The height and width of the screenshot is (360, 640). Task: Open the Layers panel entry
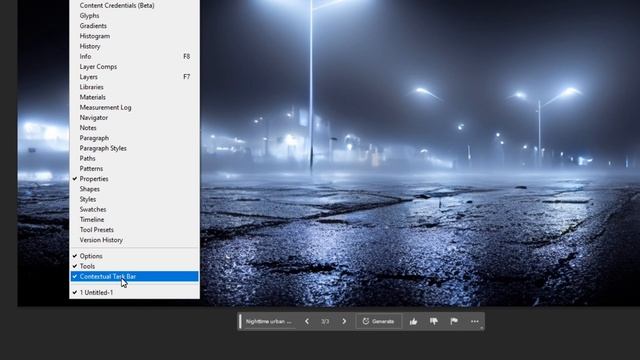(134, 77)
